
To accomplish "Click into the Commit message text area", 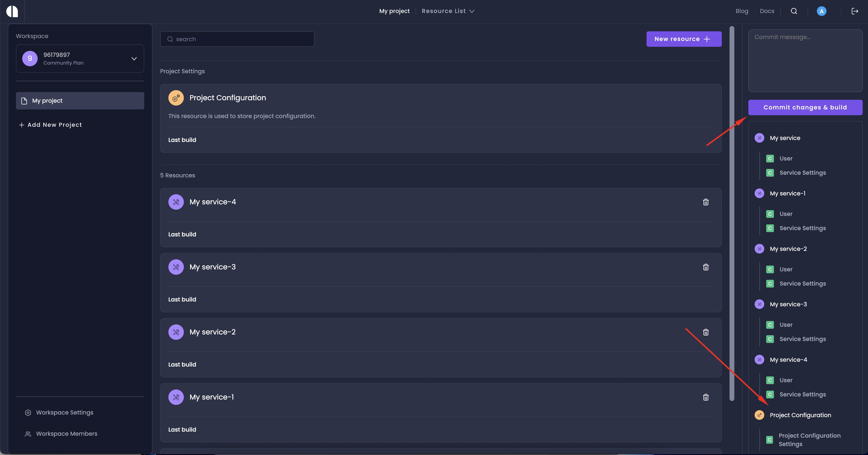I will point(805,60).
